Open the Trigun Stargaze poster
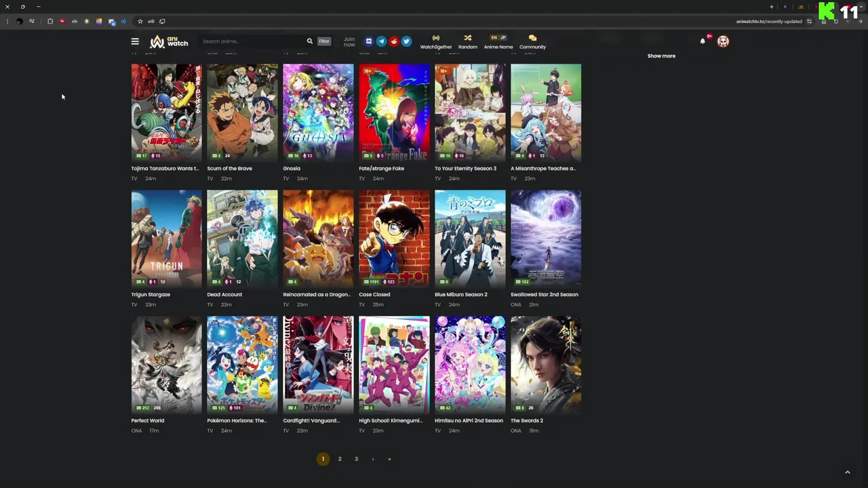This screenshot has width=868, height=488. pyautogui.click(x=166, y=239)
